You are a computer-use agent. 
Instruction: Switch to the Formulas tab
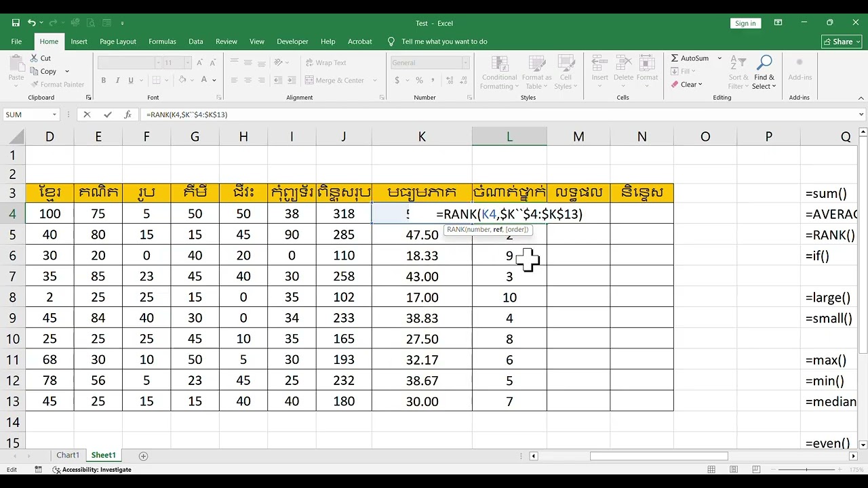(x=162, y=41)
